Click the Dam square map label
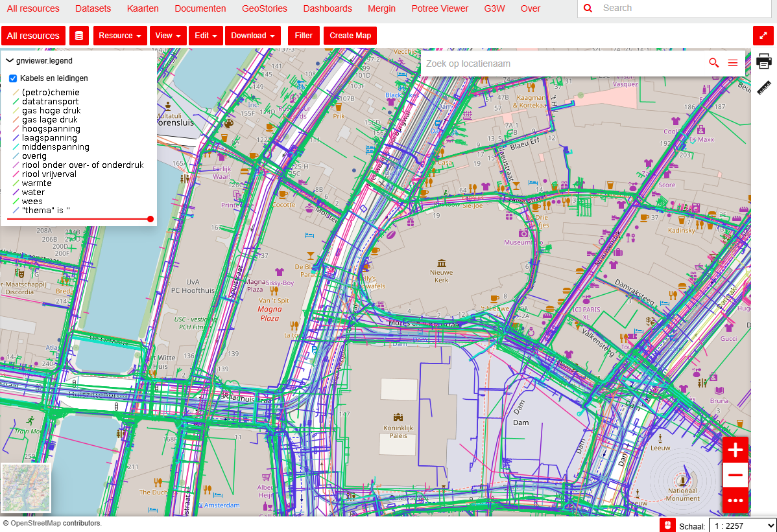Screen dimensions: 777x532 pos(521,422)
